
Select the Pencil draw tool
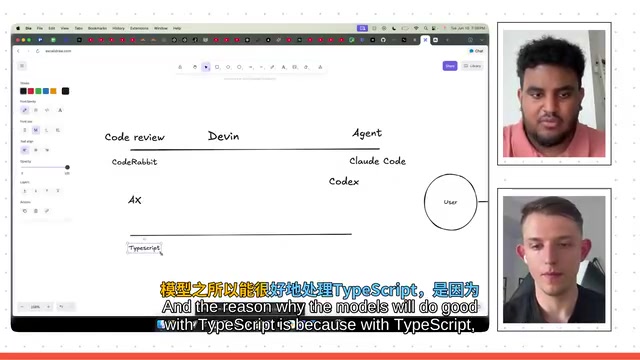272,67
